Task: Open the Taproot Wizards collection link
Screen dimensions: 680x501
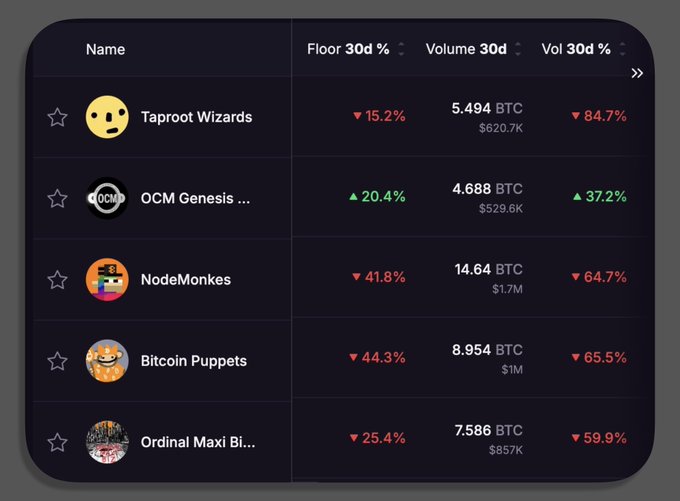Action: point(196,117)
